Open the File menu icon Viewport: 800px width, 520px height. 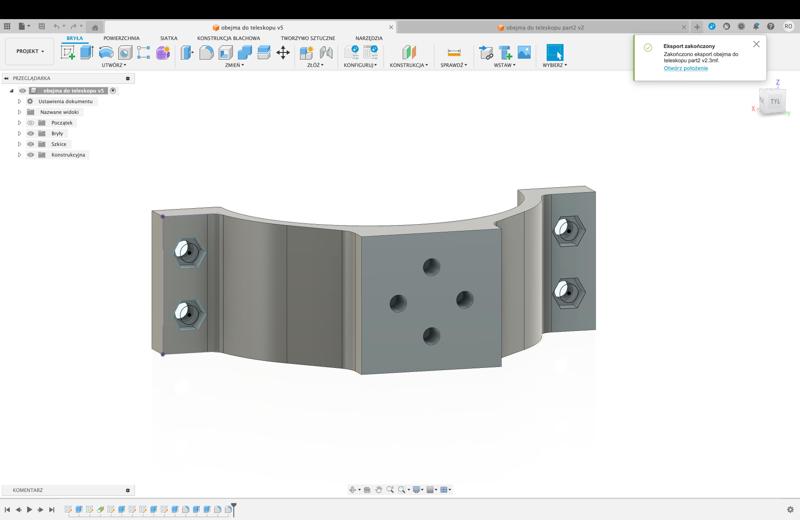pyautogui.click(x=23, y=27)
